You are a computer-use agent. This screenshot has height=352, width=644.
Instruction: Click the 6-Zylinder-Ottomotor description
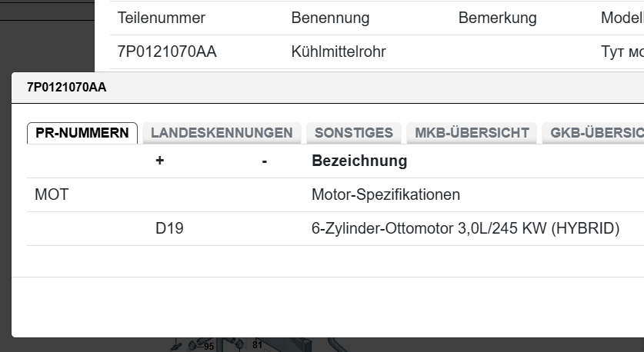click(x=465, y=229)
